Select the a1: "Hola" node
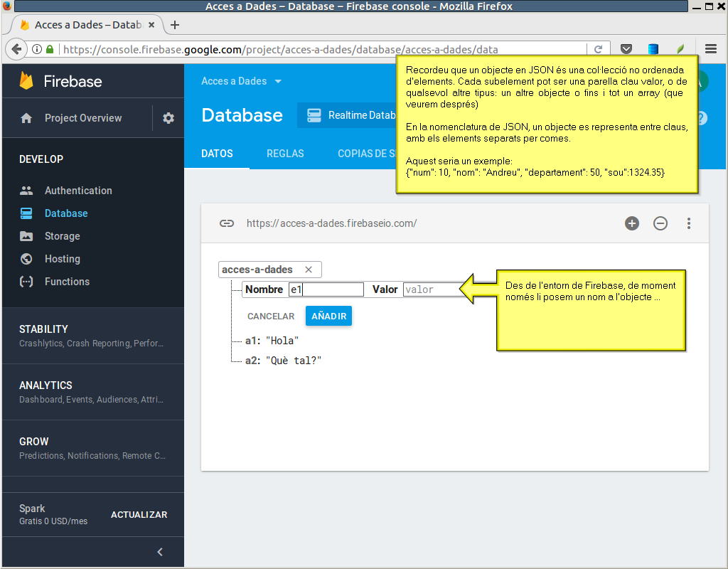 click(x=272, y=341)
